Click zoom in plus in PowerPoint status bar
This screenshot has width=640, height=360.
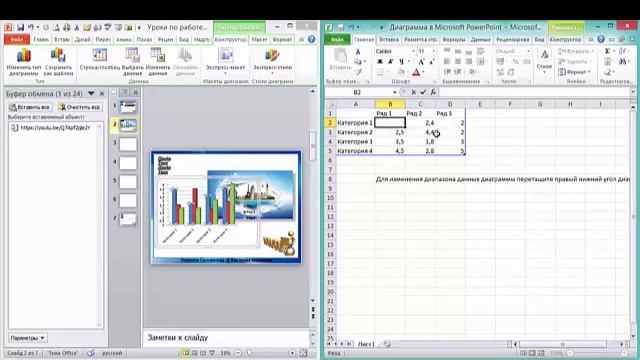click(292, 353)
